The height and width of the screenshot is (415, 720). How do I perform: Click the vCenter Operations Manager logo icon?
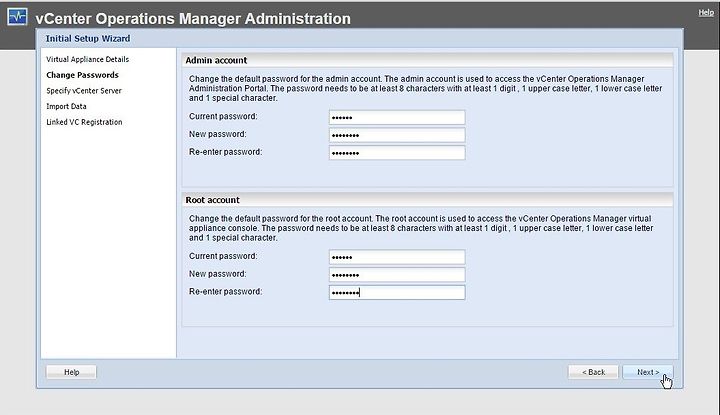[x=17, y=17]
